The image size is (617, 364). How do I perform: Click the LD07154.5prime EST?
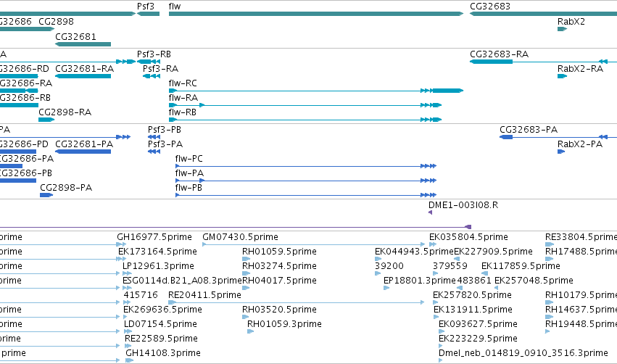(160, 325)
